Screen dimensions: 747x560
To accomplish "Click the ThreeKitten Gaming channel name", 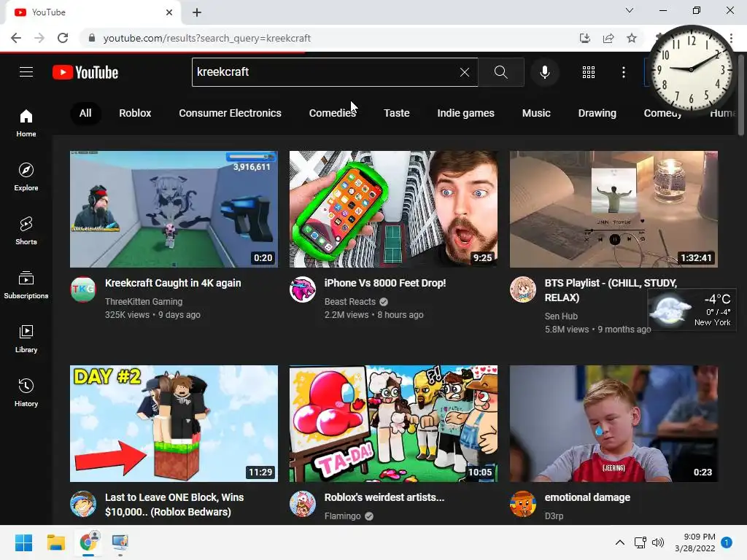I will click(144, 301).
